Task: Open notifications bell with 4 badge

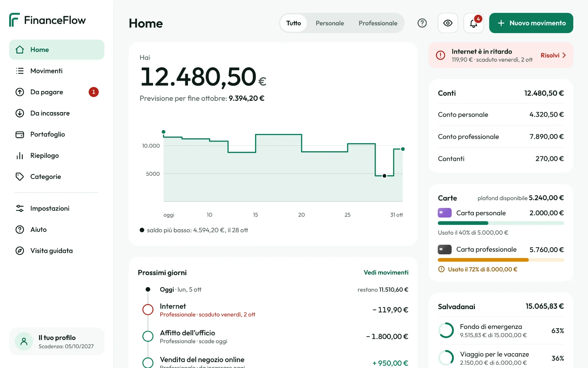Action: pos(473,23)
